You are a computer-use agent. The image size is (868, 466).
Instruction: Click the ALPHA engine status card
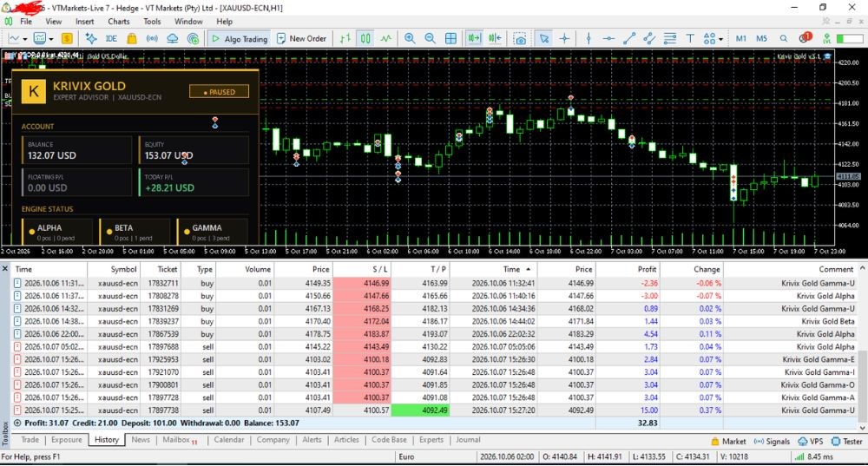pyautogui.click(x=57, y=232)
